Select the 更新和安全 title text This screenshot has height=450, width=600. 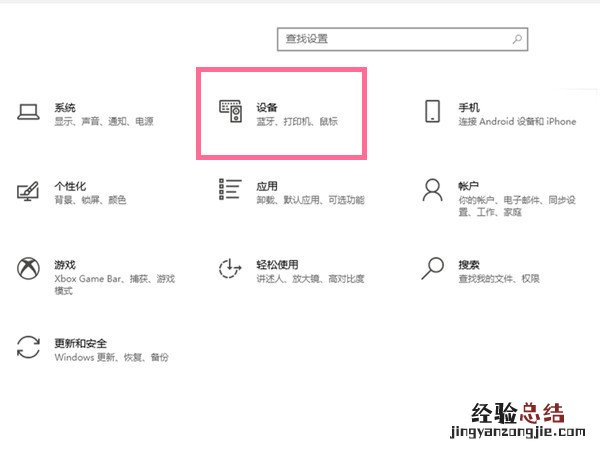80,343
